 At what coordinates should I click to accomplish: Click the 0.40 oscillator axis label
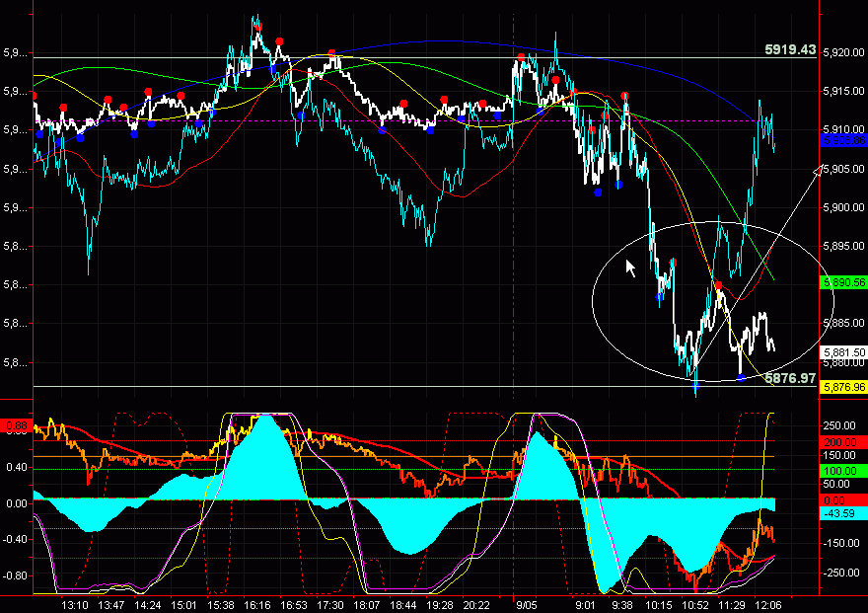pyautogui.click(x=17, y=468)
